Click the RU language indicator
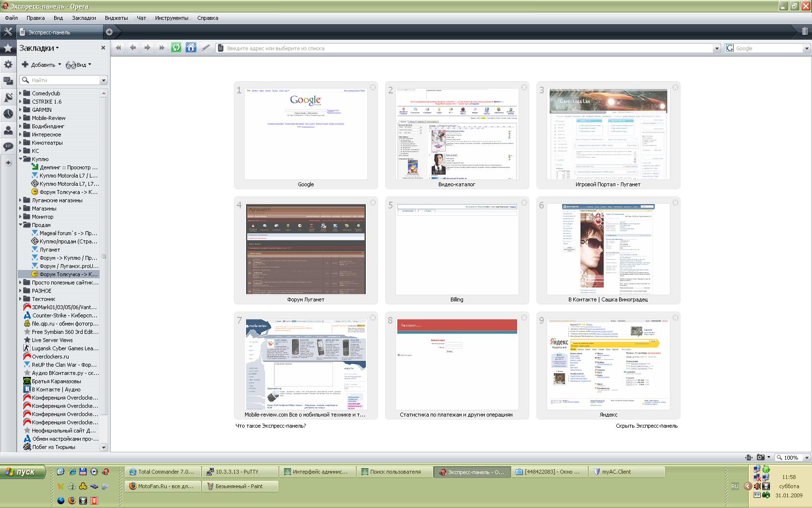This screenshot has height=508, width=812. pos(735,486)
